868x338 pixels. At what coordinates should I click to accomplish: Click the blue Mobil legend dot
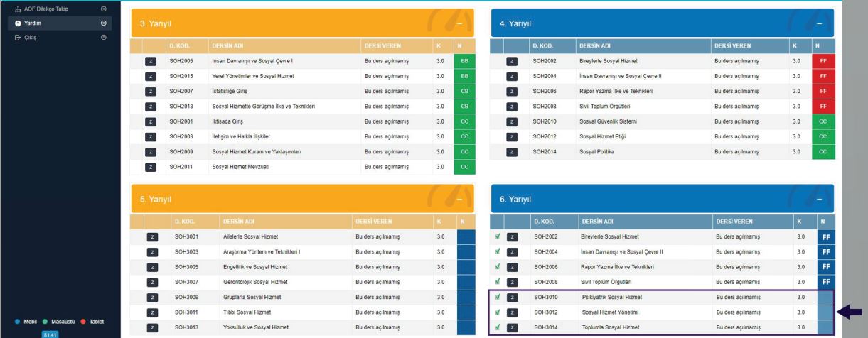pyautogui.click(x=9, y=321)
